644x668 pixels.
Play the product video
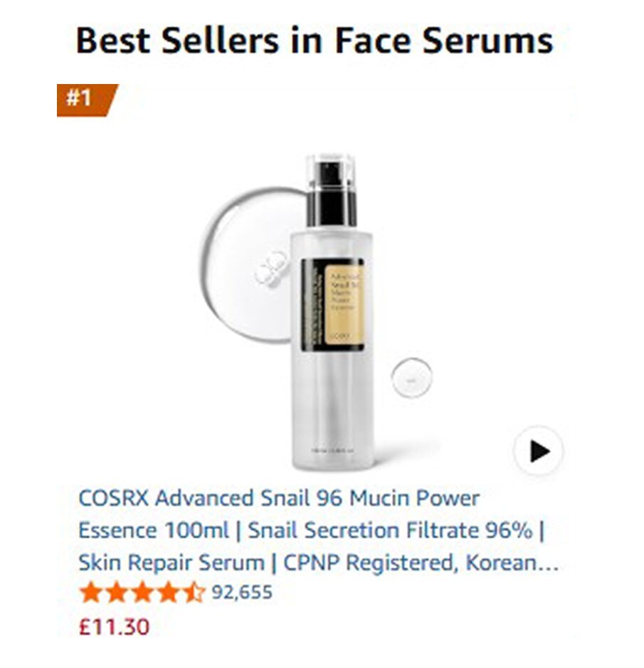click(x=538, y=451)
